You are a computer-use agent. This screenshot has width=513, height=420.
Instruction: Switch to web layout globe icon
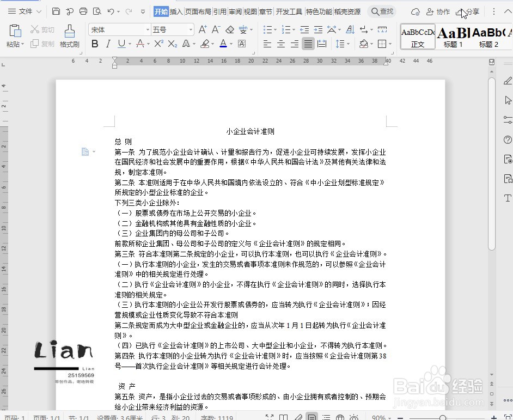coord(340,418)
